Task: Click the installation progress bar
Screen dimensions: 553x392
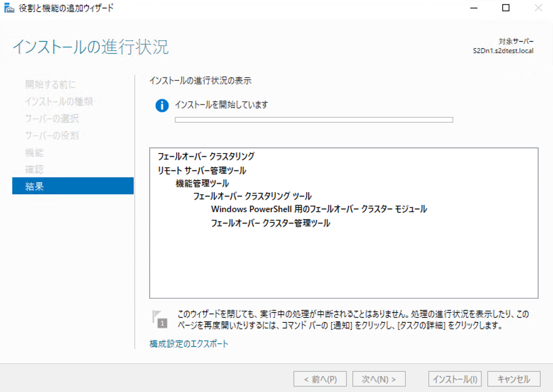Action: [x=314, y=119]
